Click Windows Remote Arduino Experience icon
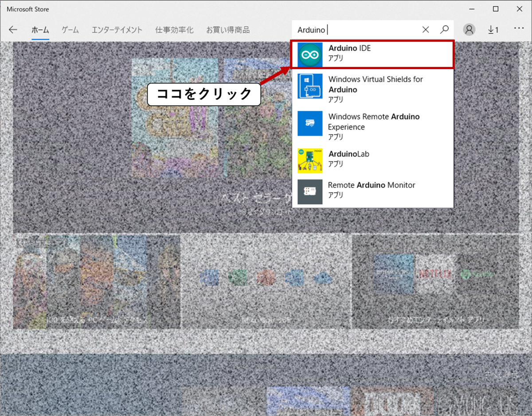This screenshot has width=532, height=416. click(x=310, y=123)
